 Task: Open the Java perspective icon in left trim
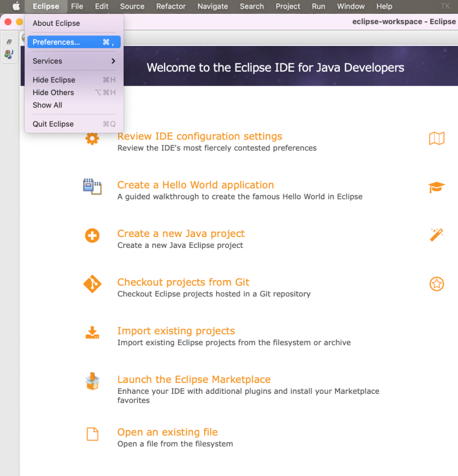9,54
